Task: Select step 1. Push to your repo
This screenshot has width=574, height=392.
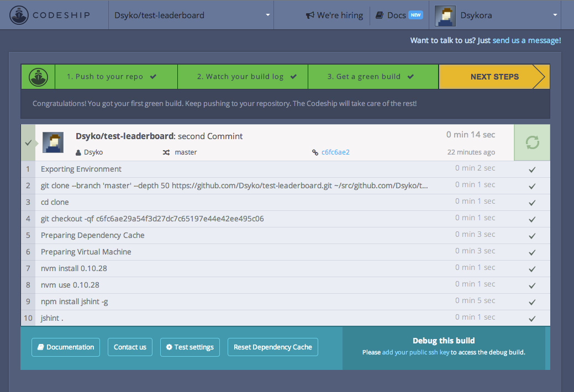Action: point(116,77)
